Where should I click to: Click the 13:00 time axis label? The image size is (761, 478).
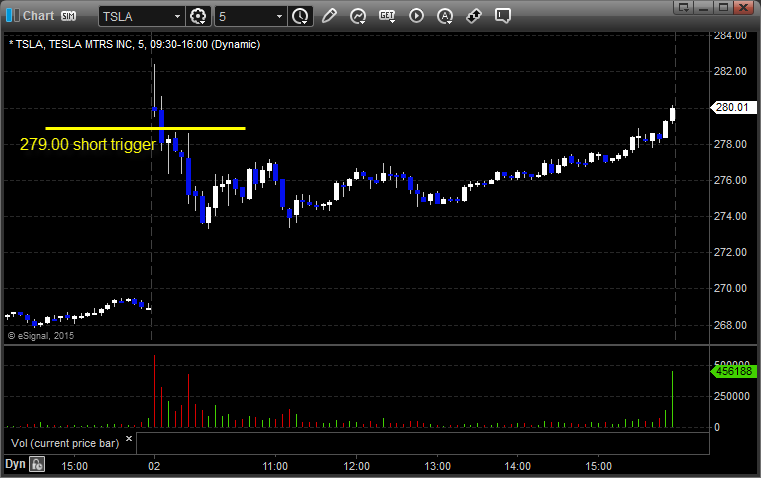point(437,466)
